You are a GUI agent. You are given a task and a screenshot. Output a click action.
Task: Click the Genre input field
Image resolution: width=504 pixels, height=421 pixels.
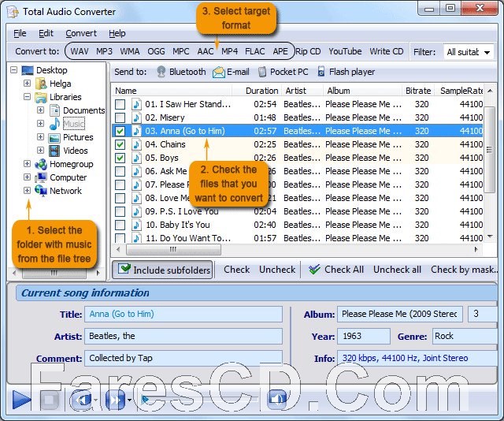(x=465, y=337)
